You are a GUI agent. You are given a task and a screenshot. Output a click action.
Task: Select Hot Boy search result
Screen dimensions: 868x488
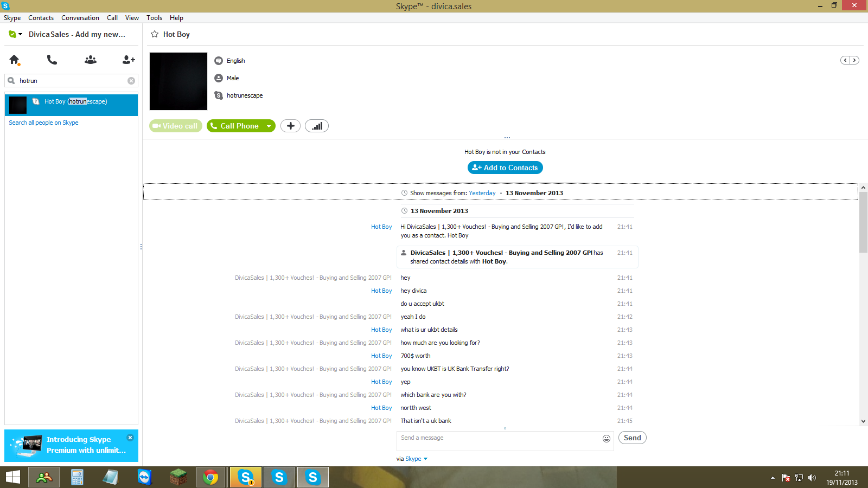pos(71,105)
